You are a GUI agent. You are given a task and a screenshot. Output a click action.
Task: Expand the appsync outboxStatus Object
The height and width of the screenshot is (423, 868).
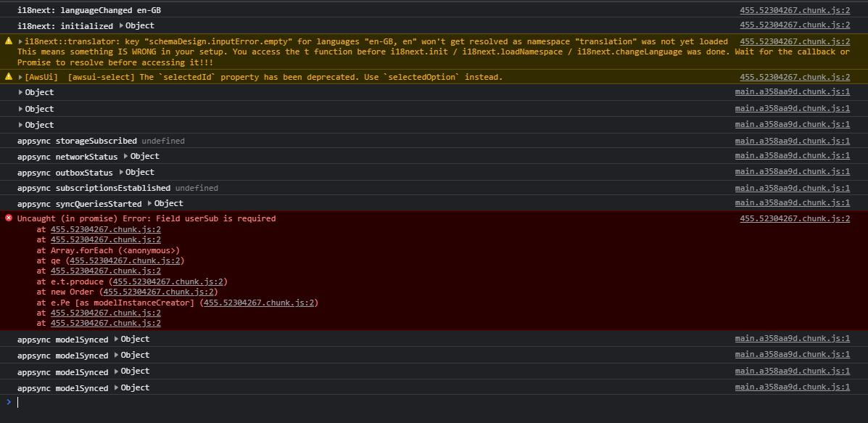click(120, 172)
